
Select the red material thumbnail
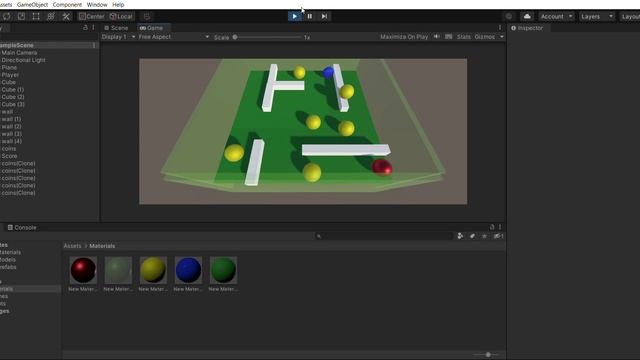(83, 270)
